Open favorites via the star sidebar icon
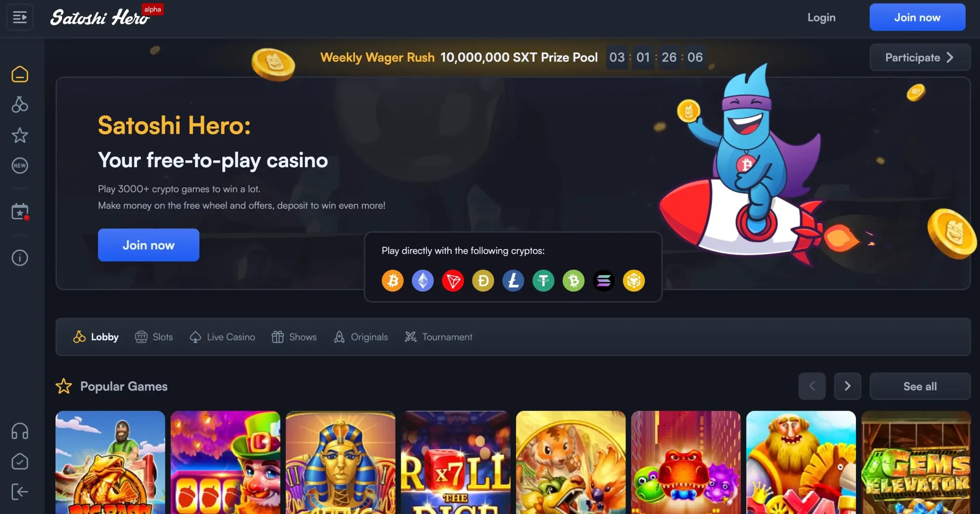This screenshot has width=980, height=514. pyautogui.click(x=20, y=135)
